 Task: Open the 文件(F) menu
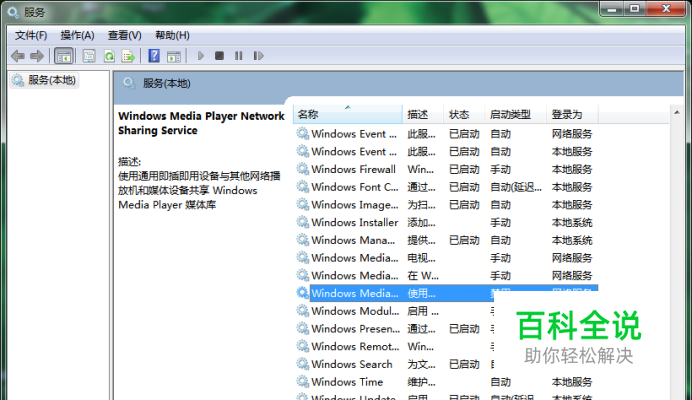point(31,35)
